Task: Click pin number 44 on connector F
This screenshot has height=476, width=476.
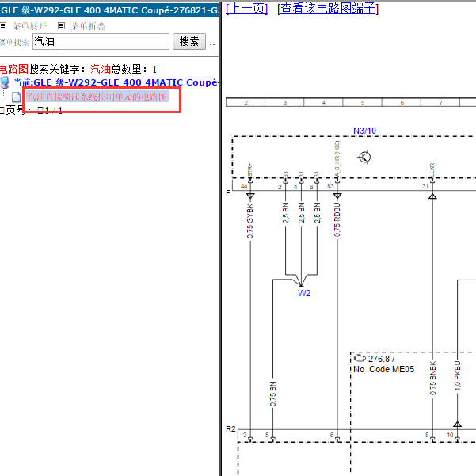Action: [x=244, y=186]
